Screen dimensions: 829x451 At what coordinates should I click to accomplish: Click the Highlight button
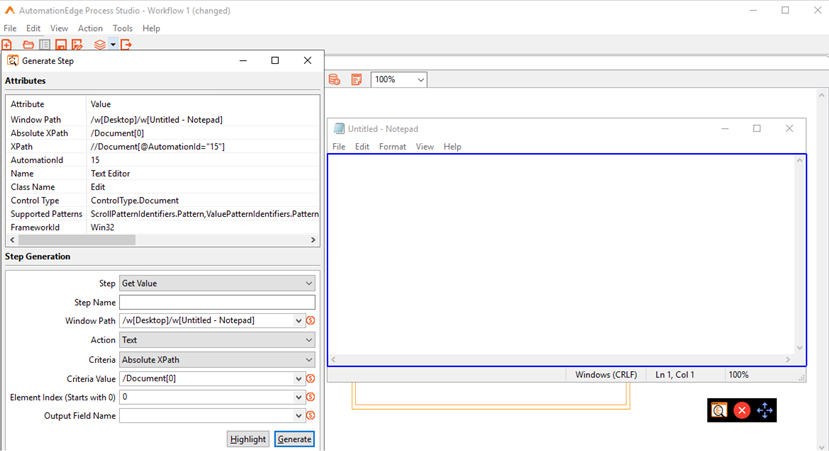(248, 439)
